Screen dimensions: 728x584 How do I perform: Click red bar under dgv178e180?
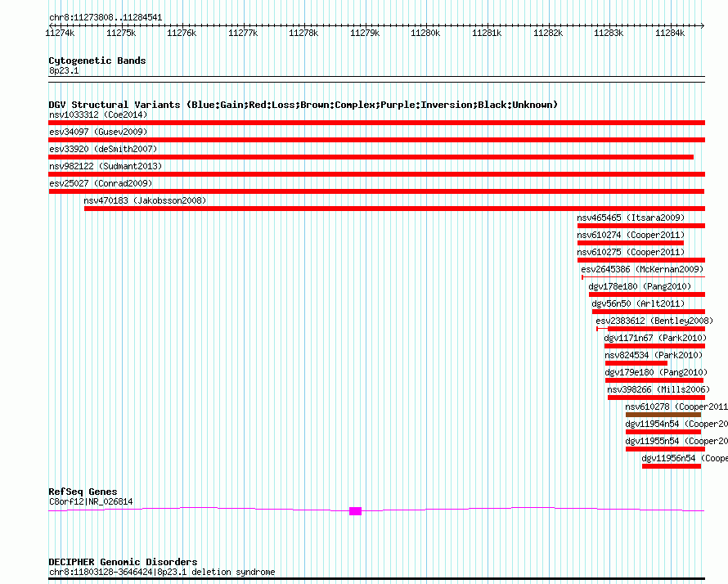[x=647, y=294]
